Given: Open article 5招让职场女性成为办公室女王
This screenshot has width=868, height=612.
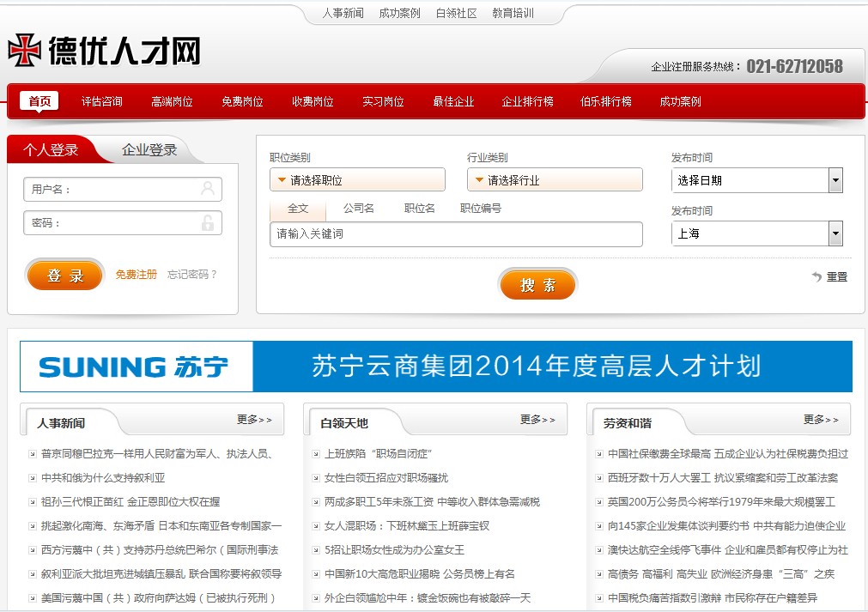Looking at the screenshot, I should (x=395, y=550).
